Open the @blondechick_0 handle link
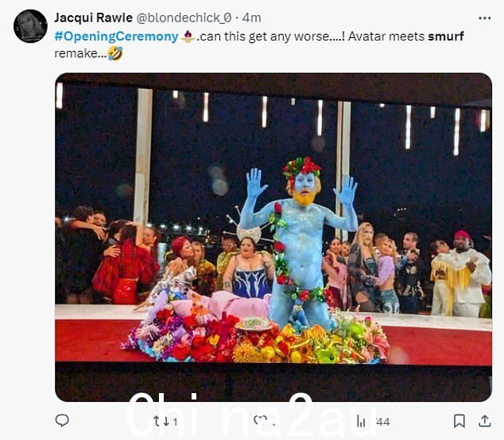This screenshot has height=440, width=504. click(x=184, y=18)
